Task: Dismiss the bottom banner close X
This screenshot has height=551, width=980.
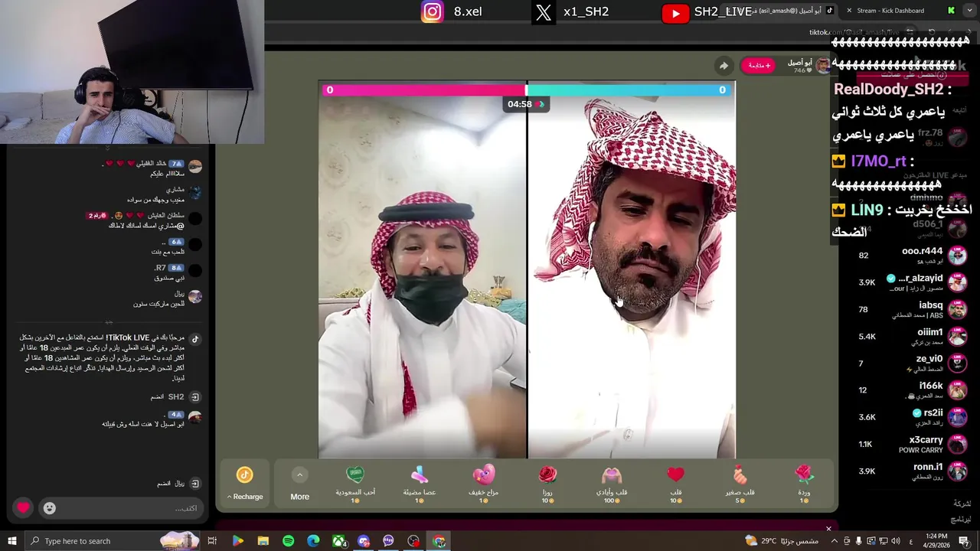Action: point(828,529)
